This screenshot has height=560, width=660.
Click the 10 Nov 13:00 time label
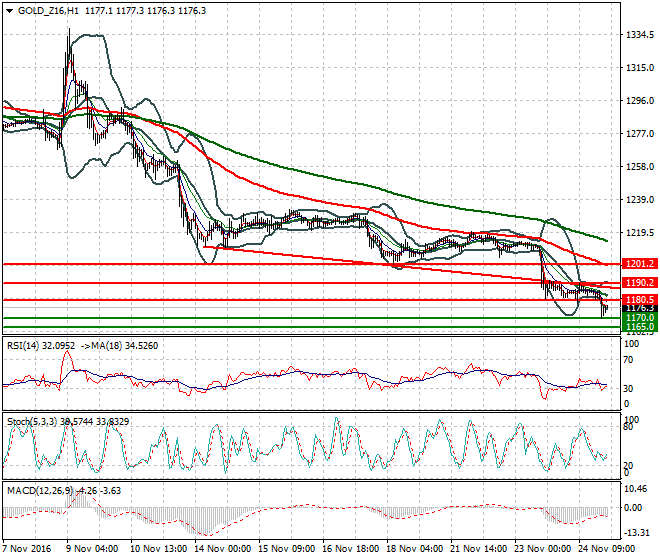tap(158, 549)
